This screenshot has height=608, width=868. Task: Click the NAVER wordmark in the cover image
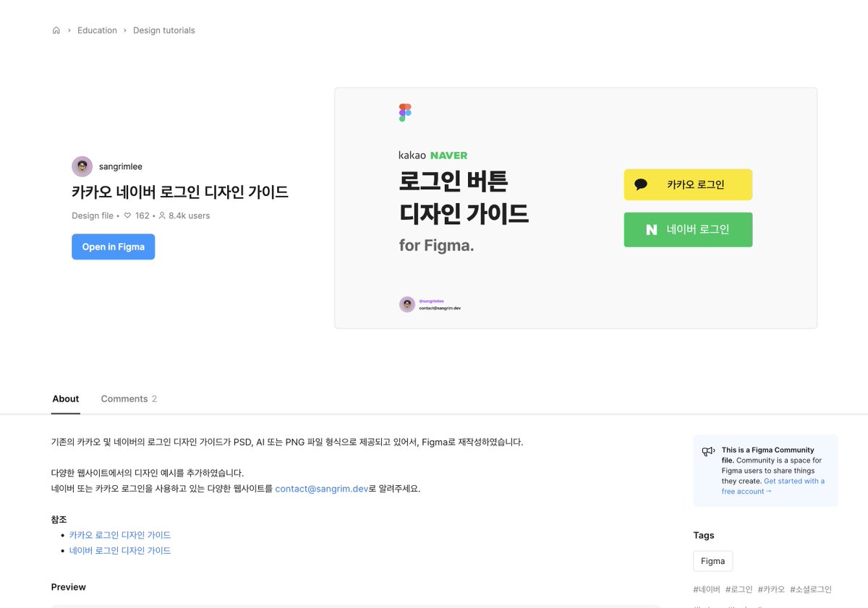(x=449, y=155)
